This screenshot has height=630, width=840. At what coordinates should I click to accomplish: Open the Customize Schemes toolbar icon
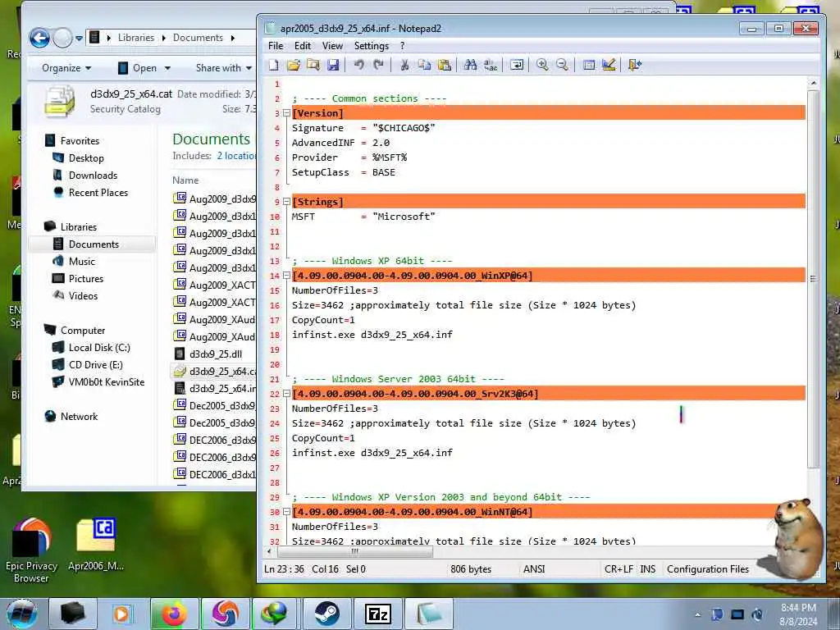[608, 66]
